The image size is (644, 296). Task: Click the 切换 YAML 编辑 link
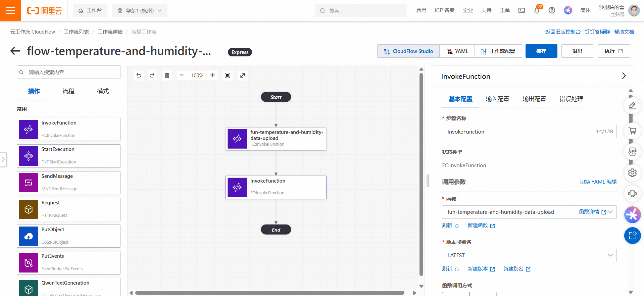[598, 182]
